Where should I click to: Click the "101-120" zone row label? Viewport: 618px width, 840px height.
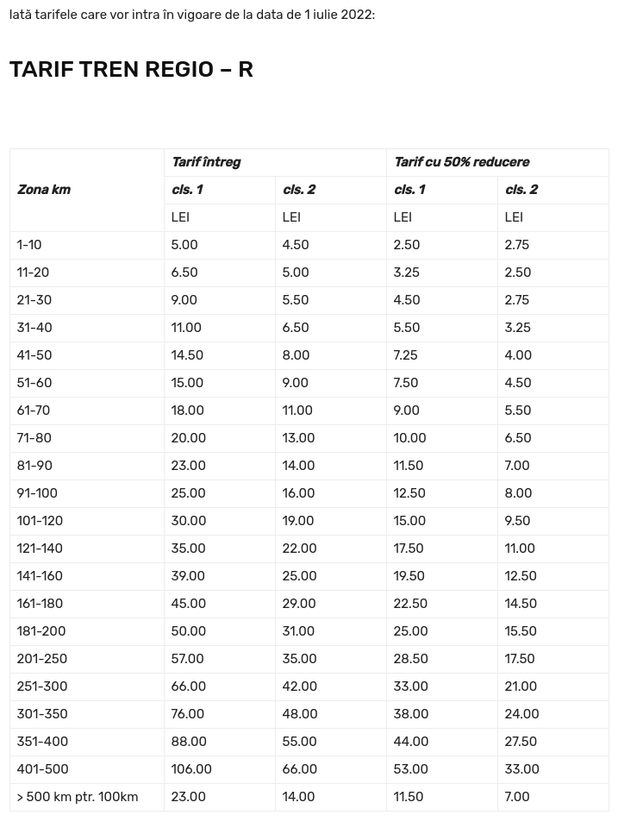40,521
